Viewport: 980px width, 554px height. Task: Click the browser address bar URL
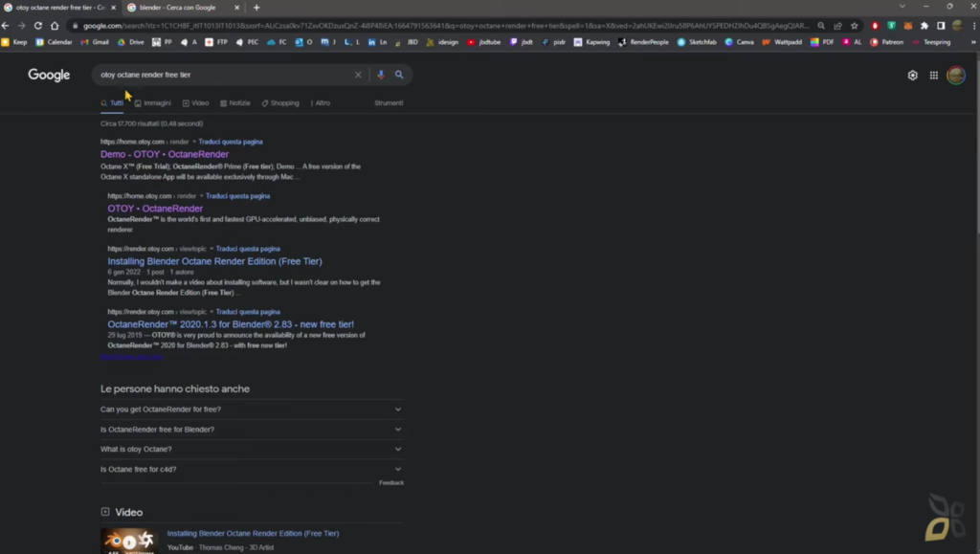445,26
